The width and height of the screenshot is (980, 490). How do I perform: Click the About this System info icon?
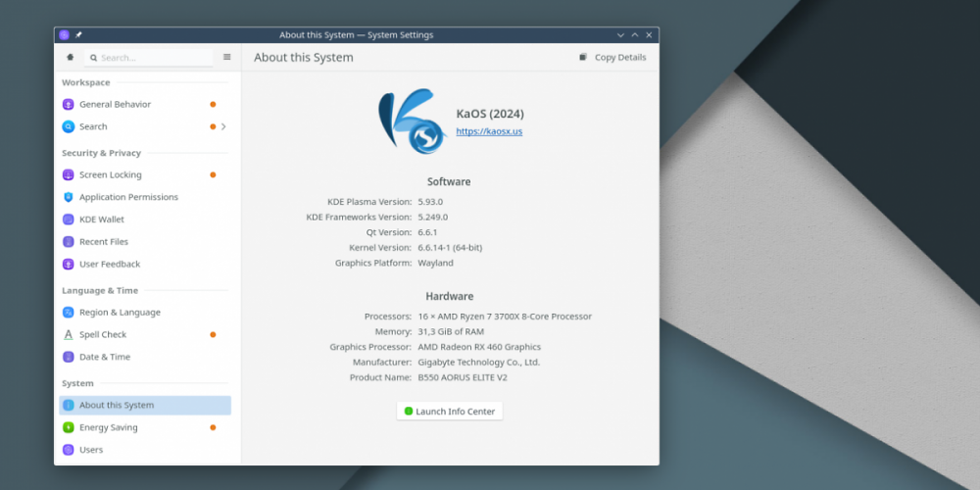point(69,405)
